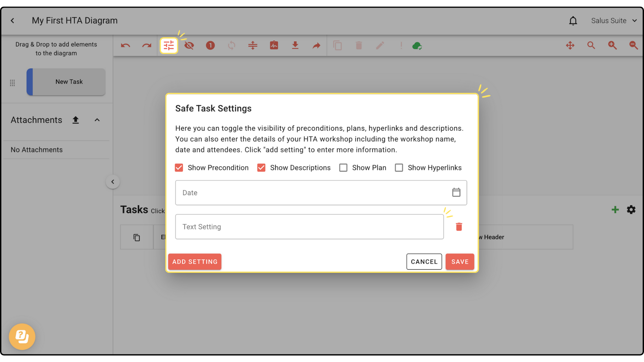Click the notification bell icon

pos(573,21)
